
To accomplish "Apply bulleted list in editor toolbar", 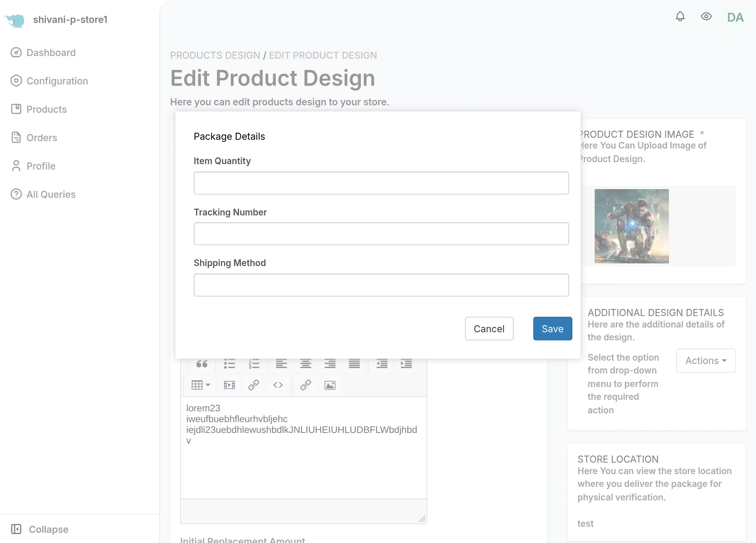I will tap(230, 364).
